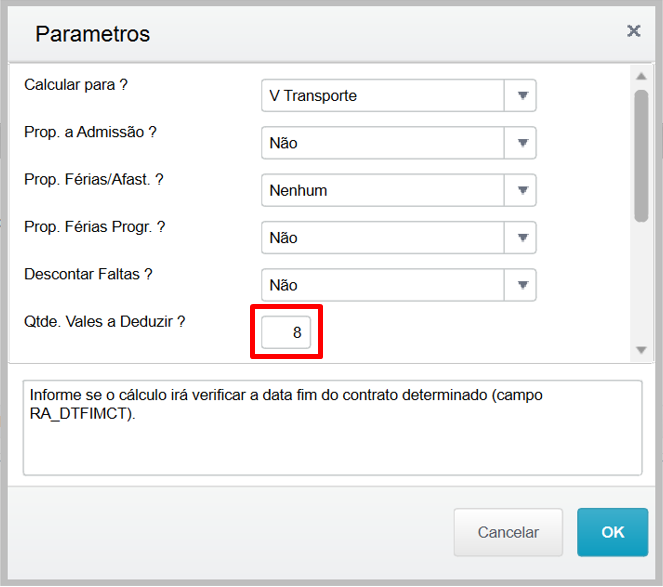This screenshot has width=663, height=587.
Task: Click the 'V Transporte' selected value field
Action: pyautogui.click(x=383, y=96)
